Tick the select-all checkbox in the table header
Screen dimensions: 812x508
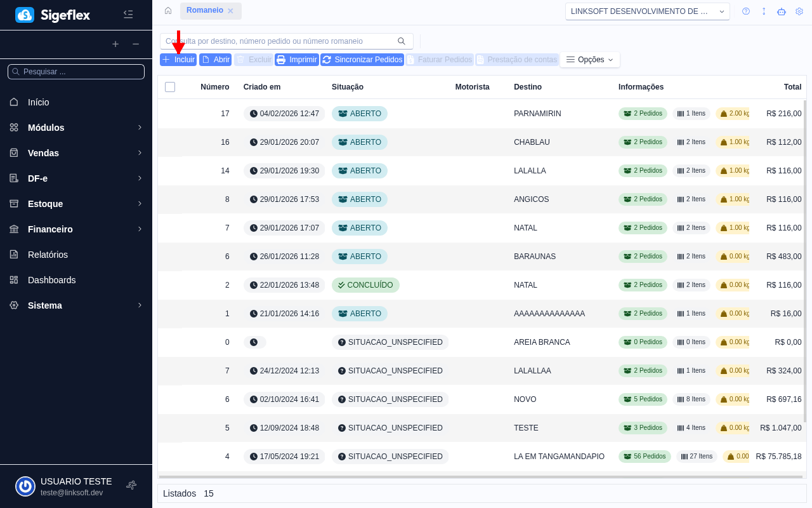(x=170, y=87)
